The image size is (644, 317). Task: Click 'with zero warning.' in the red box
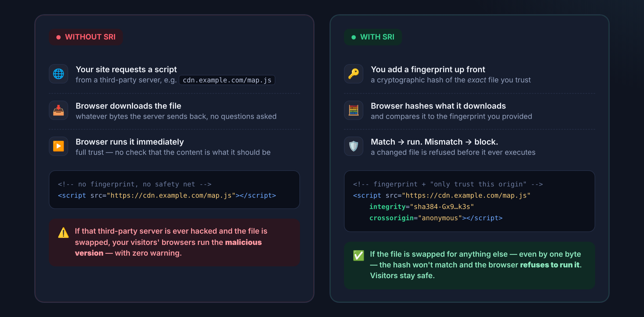148,253
